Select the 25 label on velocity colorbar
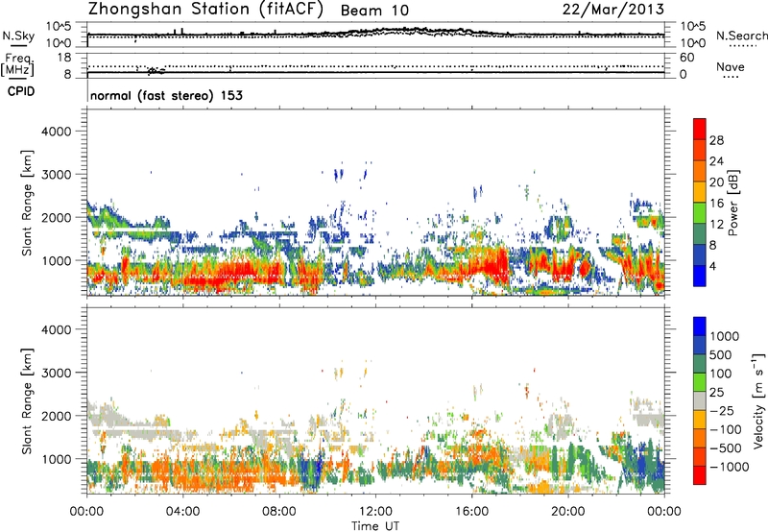 click(x=716, y=393)
